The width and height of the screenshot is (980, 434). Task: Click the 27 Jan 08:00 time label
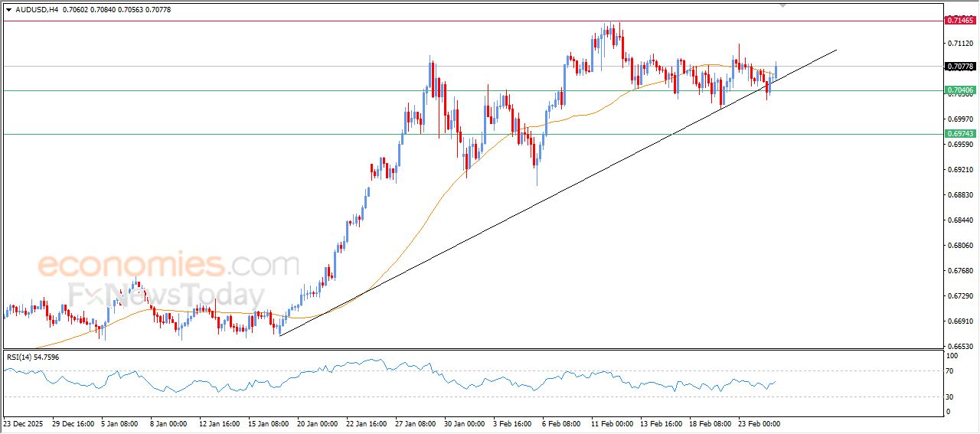point(415,423)
